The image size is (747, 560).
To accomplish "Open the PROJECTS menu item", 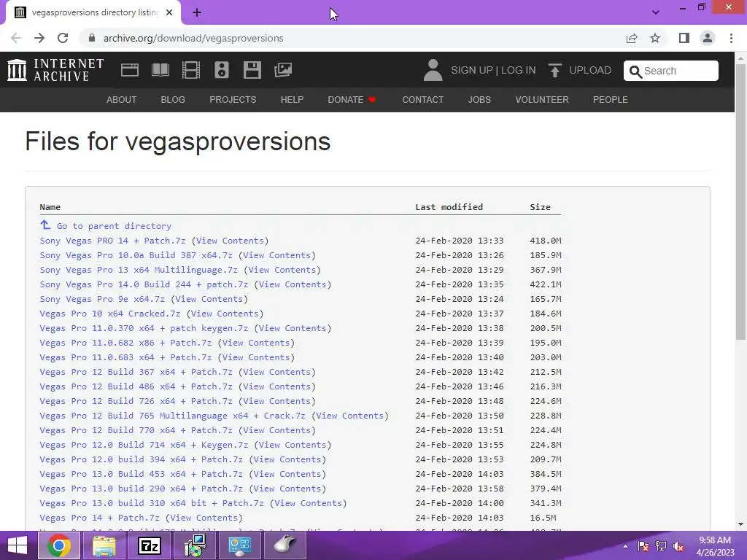I will tap(233, 99).
